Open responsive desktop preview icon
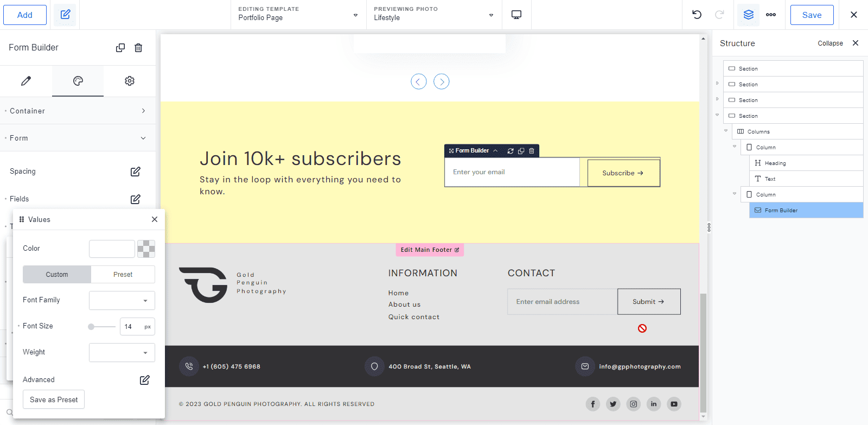868x425 pixels. tap(516, 15)
